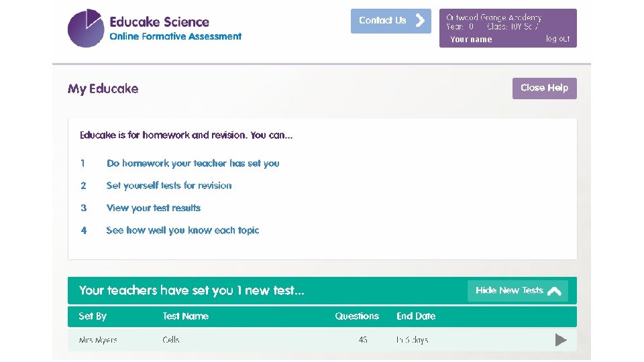Open the 'View your test results' link
The height and width of the screenshot is (362, 644).
(154, 208)
